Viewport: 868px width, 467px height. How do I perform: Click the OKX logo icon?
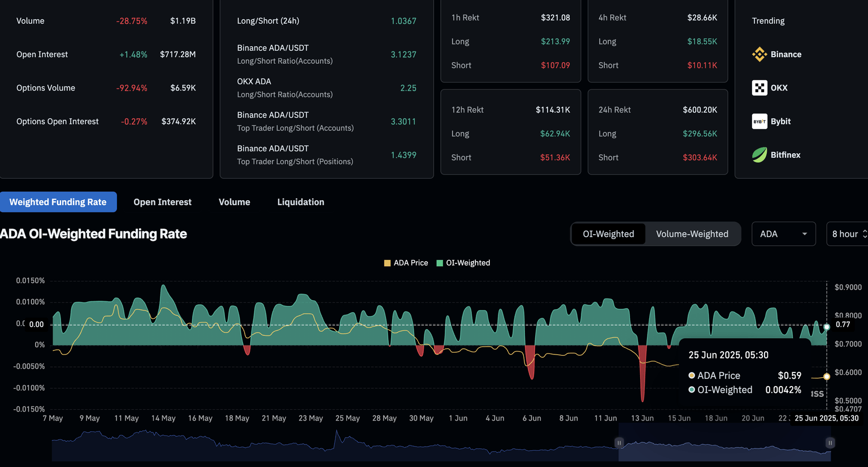click(x=759, y=88)
